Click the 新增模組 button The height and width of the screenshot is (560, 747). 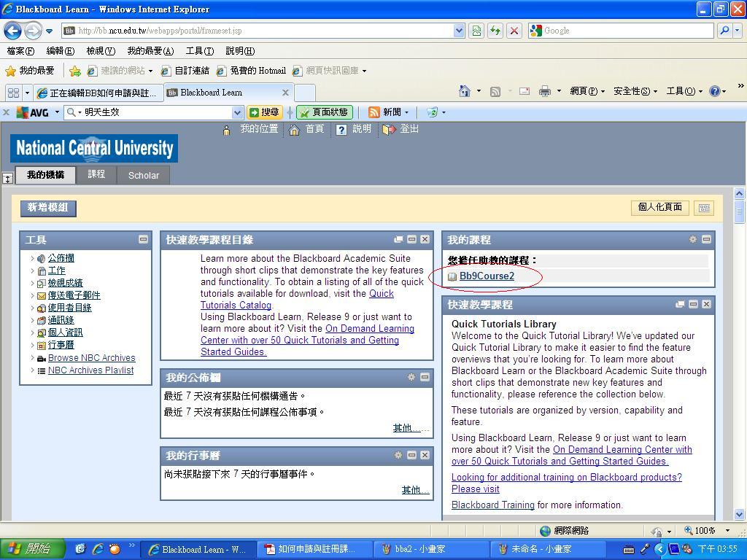pyautogui.click(x=48, y=208)
